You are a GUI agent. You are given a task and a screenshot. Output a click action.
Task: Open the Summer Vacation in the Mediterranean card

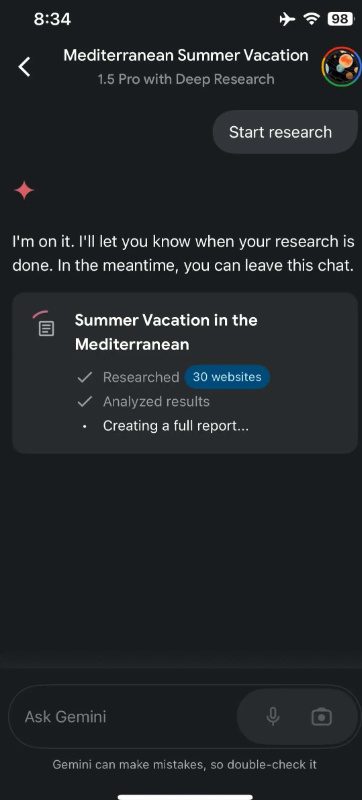click(185, 373)
